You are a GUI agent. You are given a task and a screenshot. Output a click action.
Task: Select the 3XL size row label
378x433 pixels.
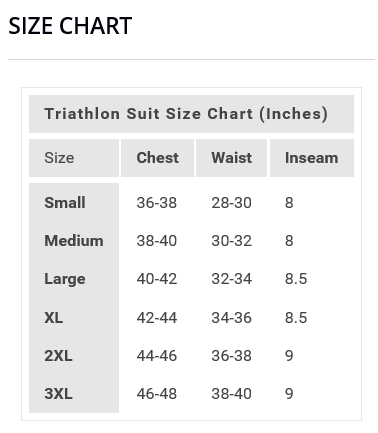click(x=58, y=394)
